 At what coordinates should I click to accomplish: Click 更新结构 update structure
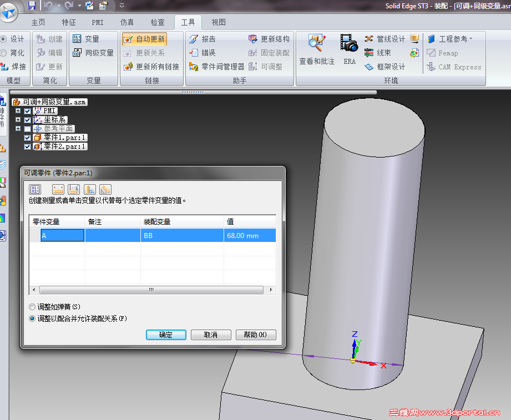(x=269, y=39)
